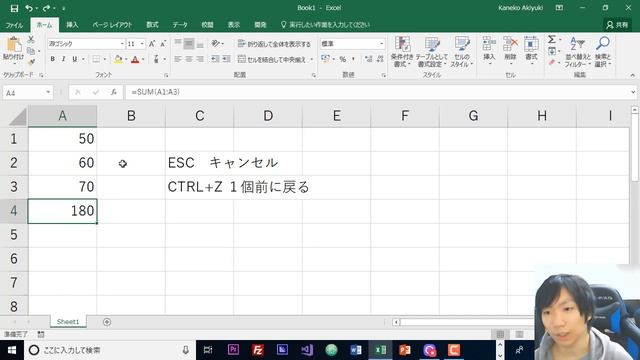Image resolution: width=640 pixels, height=360 pixels.
Task: Click the Save icon in quick access toolbar
Action: coord(14,8)
